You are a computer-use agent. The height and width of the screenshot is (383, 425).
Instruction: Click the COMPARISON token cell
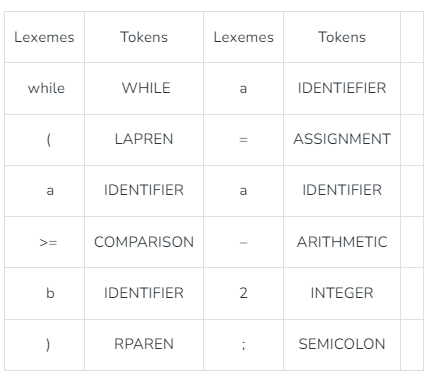click(144, 242)
